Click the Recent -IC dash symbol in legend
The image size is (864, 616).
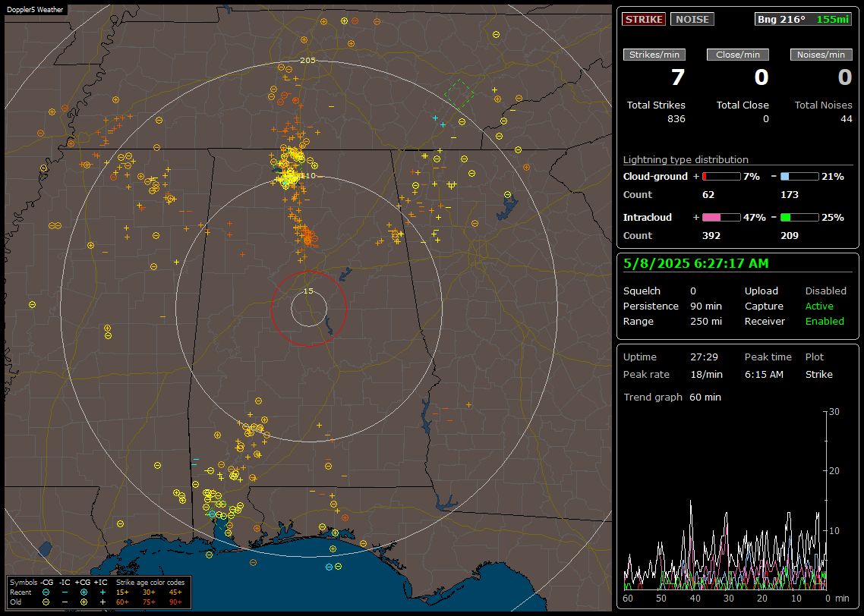click(x=65, y=592)
